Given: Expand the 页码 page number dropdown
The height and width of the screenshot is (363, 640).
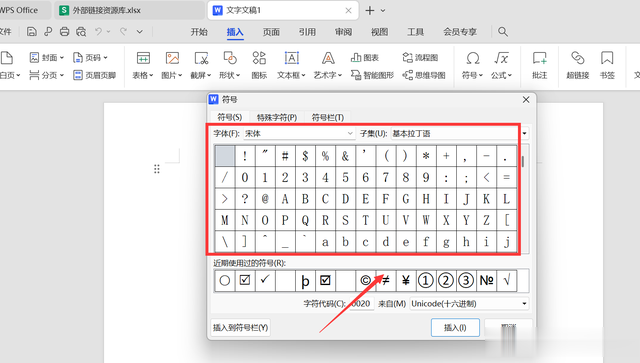Looking at the screenshot, I should point(105,58).
